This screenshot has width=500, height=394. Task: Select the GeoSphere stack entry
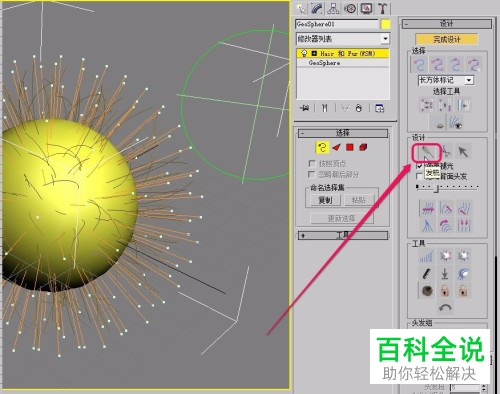click(x=343, y=63)
